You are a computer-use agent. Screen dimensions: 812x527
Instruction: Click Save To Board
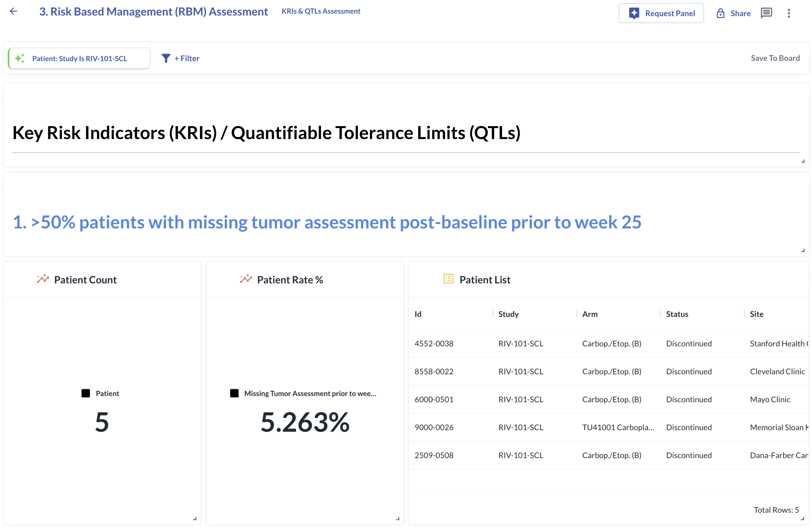coord(775,58)
